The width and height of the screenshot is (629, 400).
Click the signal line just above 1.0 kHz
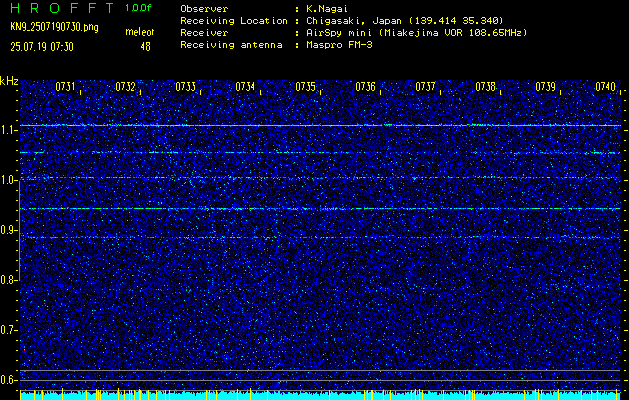coord(320,177)
